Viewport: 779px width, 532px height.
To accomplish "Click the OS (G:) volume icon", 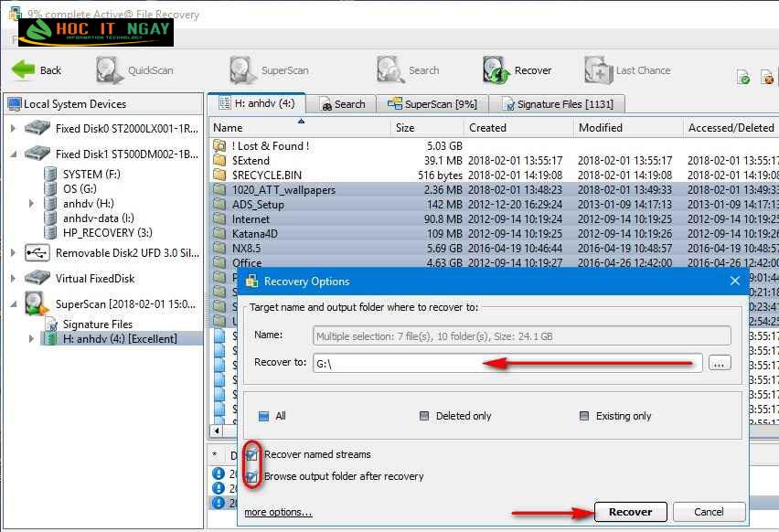I will tap(50, 188).
